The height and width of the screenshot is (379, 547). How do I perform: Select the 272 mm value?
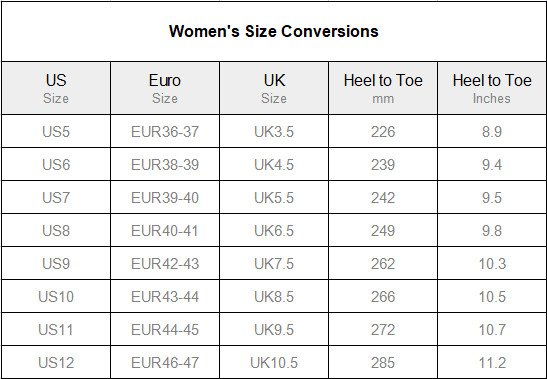[x=383, y=329]
